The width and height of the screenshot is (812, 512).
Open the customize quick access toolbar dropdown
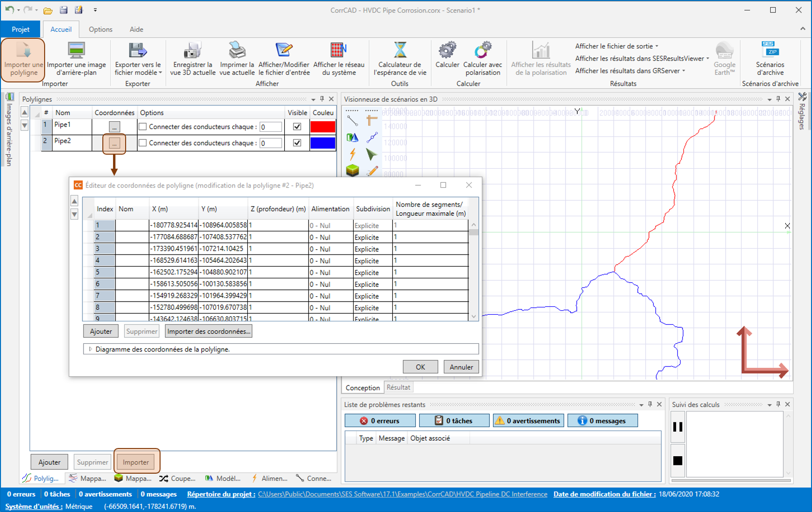(95, 10)
